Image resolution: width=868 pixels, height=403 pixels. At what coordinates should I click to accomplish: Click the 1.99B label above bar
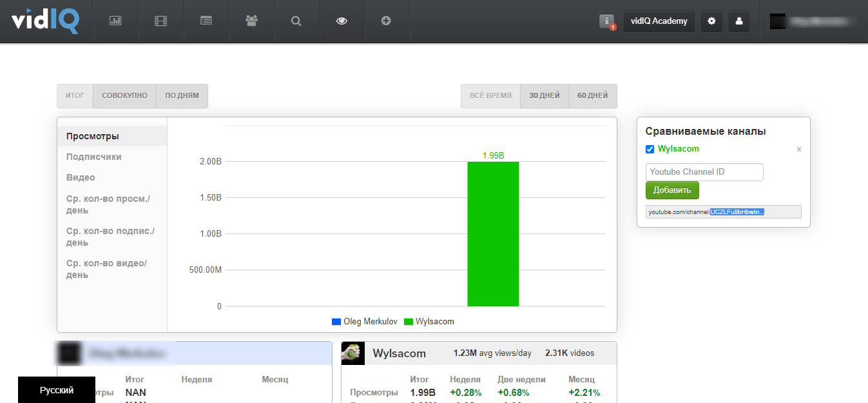click(x=493, y=155)
